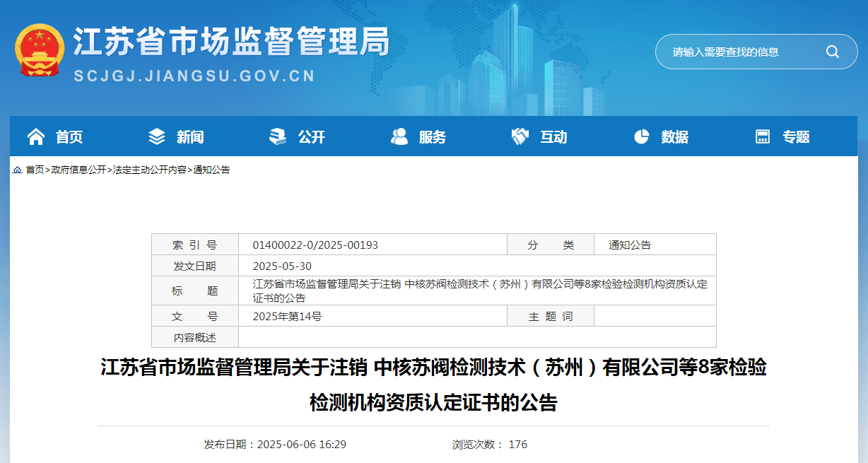Click the document stack icon beside 公开

point(278,136)
